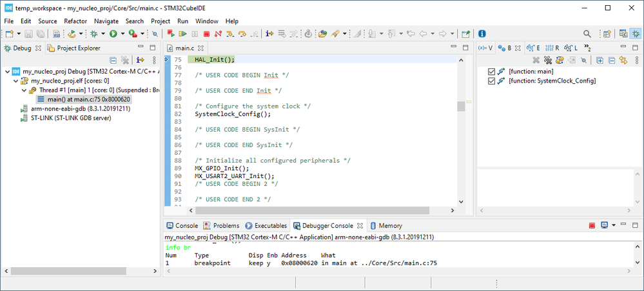Image resolution: width=644 pixels, height=291 pixels.
Task: Click the Open Perspective icon
Action: coord(607,34)
